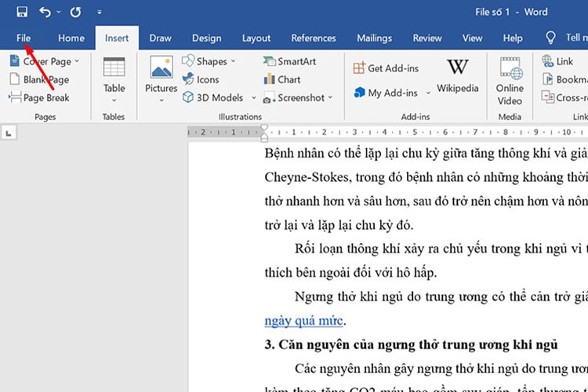
Task: Open the File tab
Action: tap(24, 38)
